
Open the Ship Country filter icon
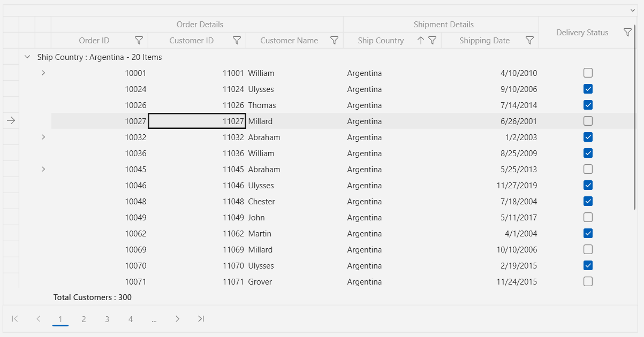(x=434, y=40)
